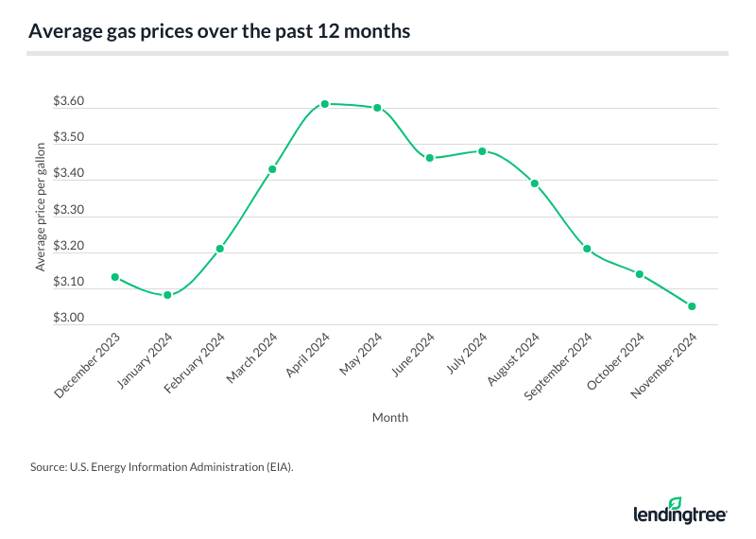The height and width of the screenshot is (539, 756).
Task: Click the January 2024 data point
Action: click(x=167, y=295)
